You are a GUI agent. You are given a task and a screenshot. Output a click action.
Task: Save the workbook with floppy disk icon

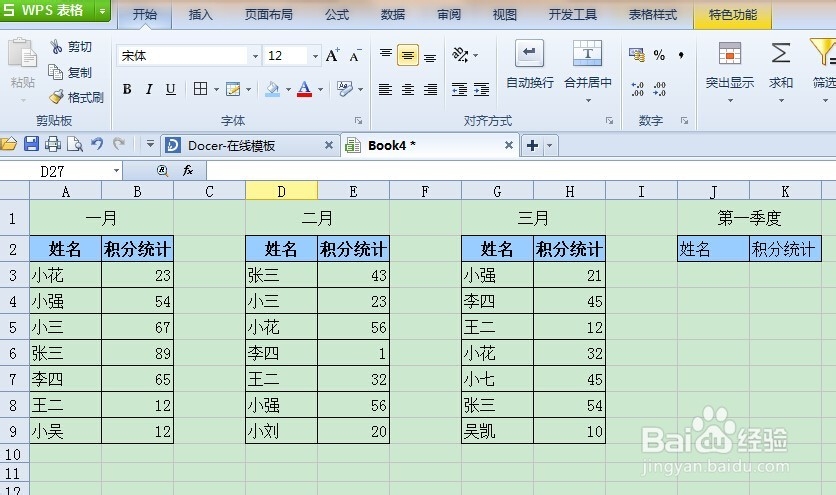[31, 144]
